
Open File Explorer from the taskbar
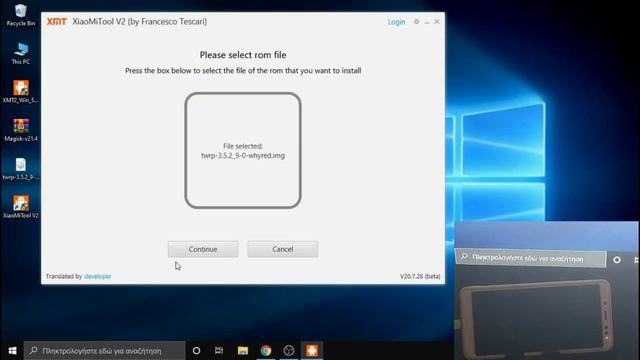[x=243, y=351]
